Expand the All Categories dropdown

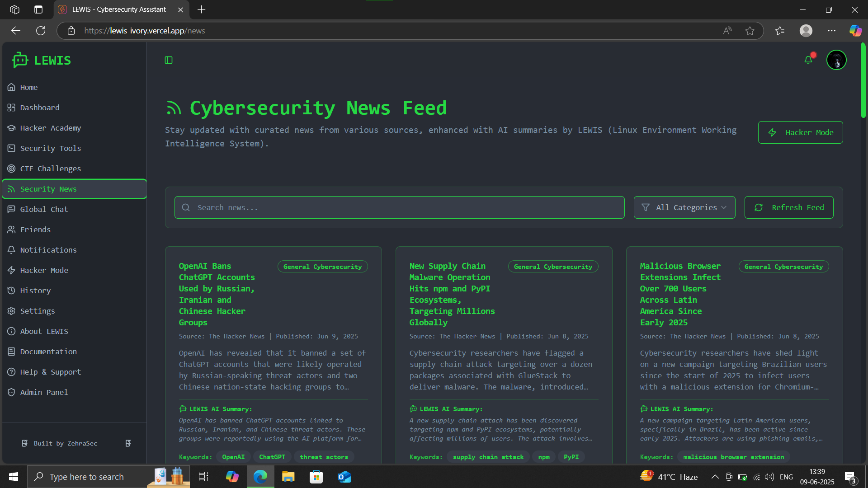coord(684,207)
